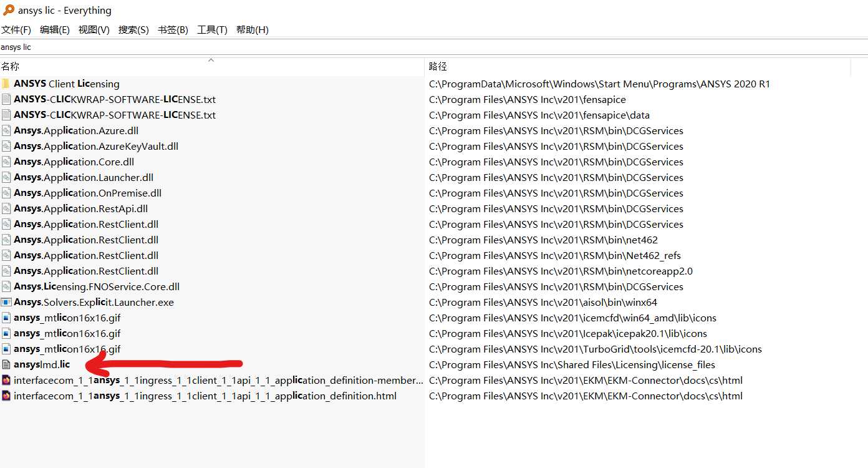Viewport: 868px width, 468px height.
Task: Click gif icon in the TurboGrid row
Action: click(6, 349)
